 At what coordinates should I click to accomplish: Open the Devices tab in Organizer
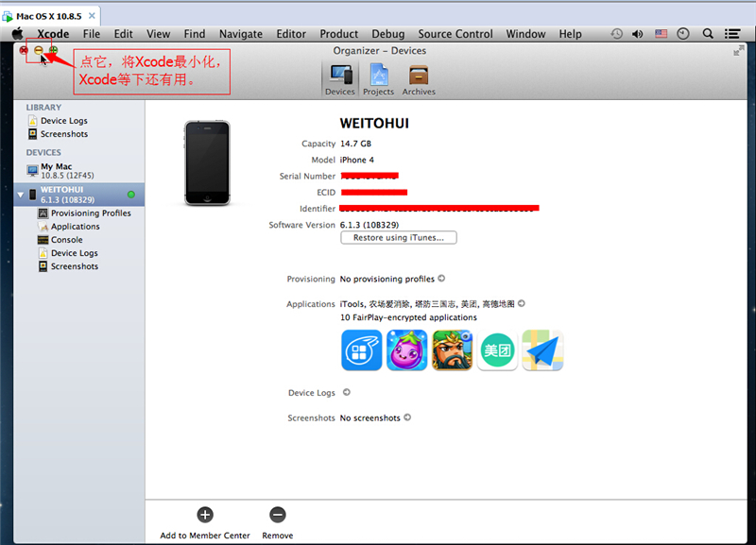pos(340,80)
